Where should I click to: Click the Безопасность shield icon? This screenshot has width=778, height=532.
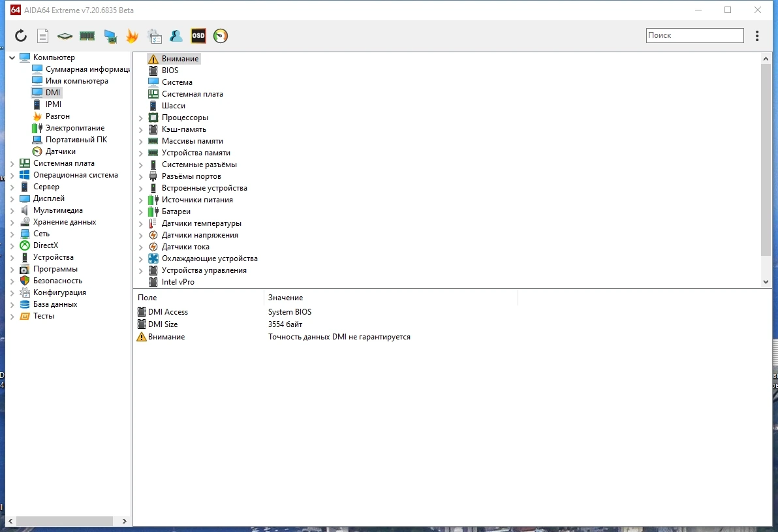tap(25, 281)
